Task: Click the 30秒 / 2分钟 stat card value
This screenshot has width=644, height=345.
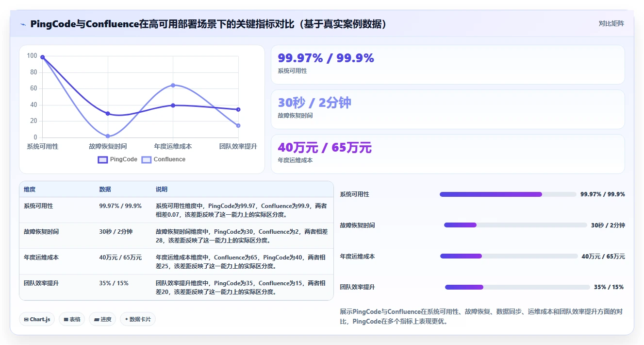Action: click(x=314, y=103)
